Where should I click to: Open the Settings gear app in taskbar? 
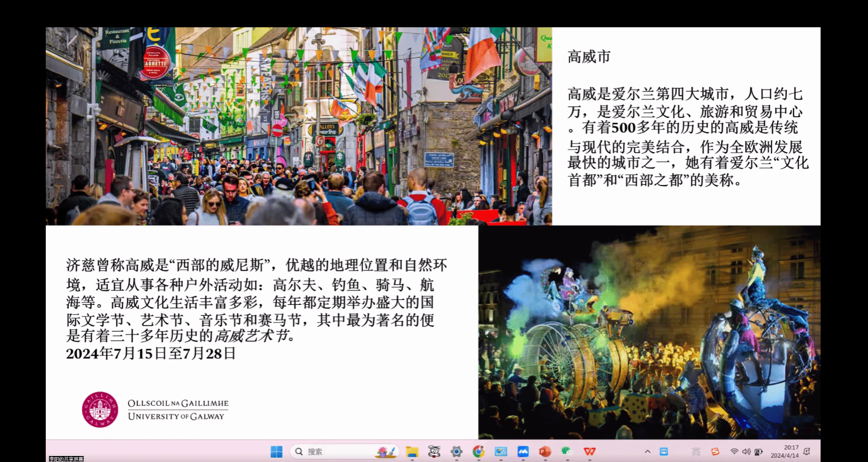tap(456, 452)
